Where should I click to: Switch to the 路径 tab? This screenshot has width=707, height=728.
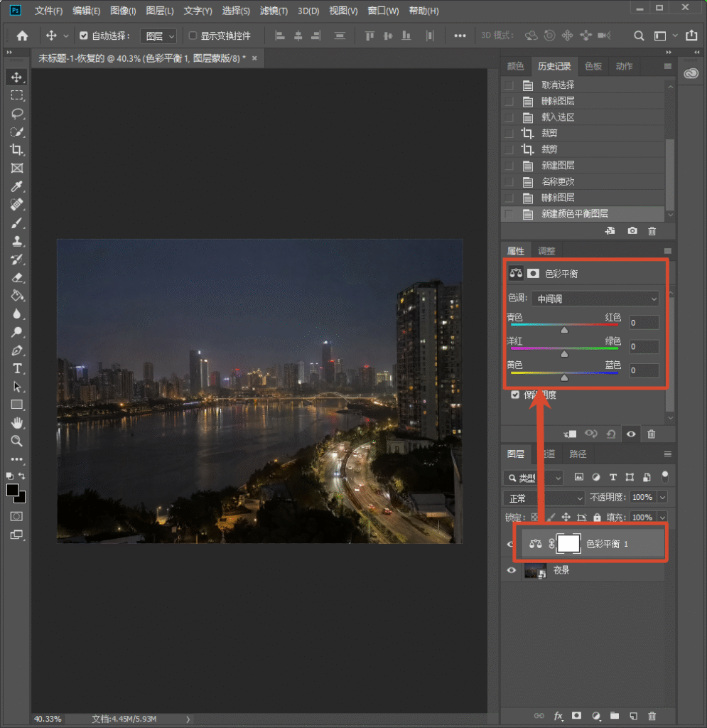pyautogui.click(x=578, y=454)
